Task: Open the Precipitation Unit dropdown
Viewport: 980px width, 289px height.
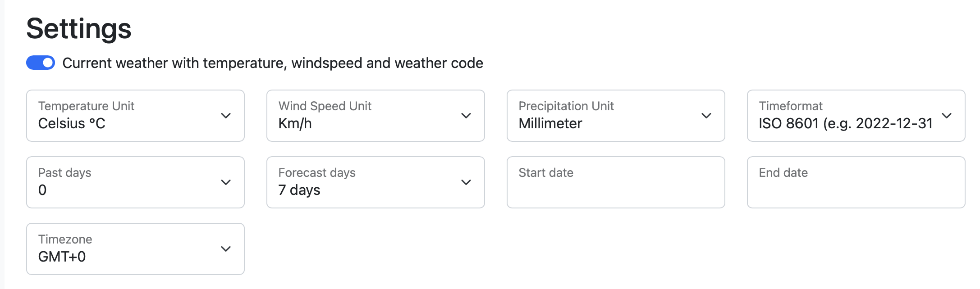Action: [615, 116]
